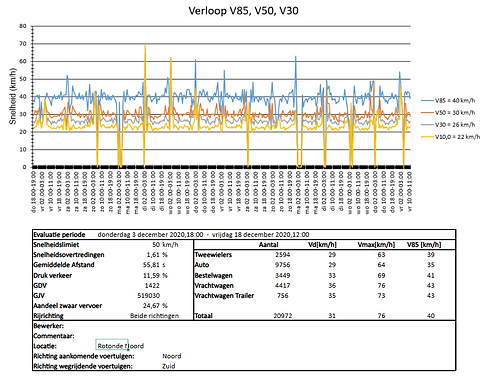The height and width of the screenshot is (379, 490).
Task: Select the Bestelwagen Vmax value '69'
Action: pyautogui.click(x=381, y=275)
